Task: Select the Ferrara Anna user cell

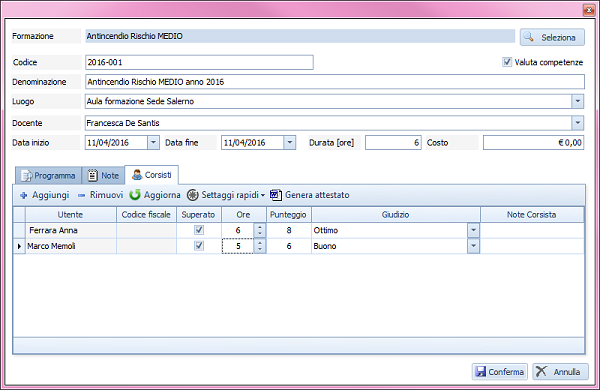Action: (x=71, y=230)
